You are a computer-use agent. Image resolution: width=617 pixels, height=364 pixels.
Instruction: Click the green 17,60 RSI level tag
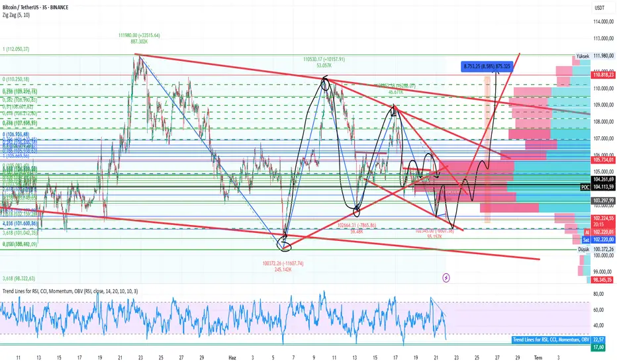click(x=598, y=347)
